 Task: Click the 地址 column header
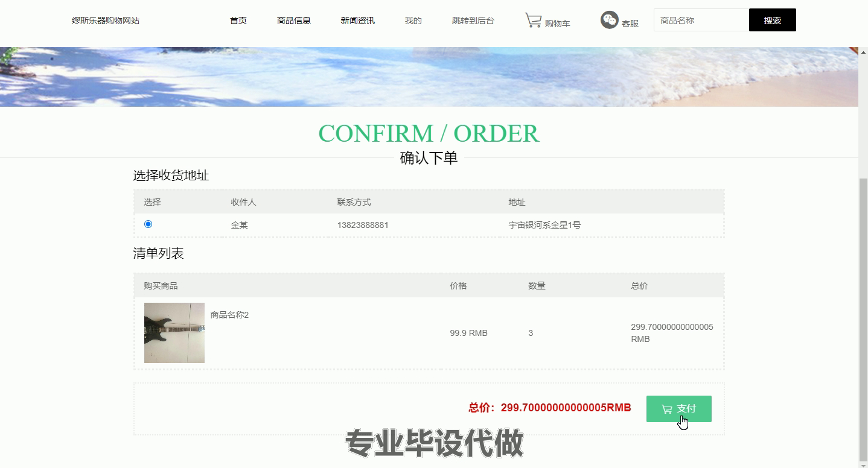tap(517, 202)
